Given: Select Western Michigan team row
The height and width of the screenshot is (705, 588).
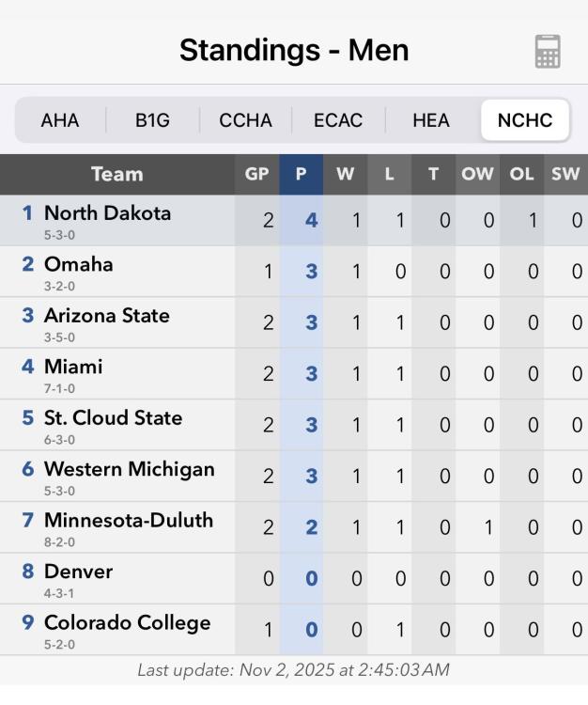Looking at the screenshot, I should [x=130, y=476].
